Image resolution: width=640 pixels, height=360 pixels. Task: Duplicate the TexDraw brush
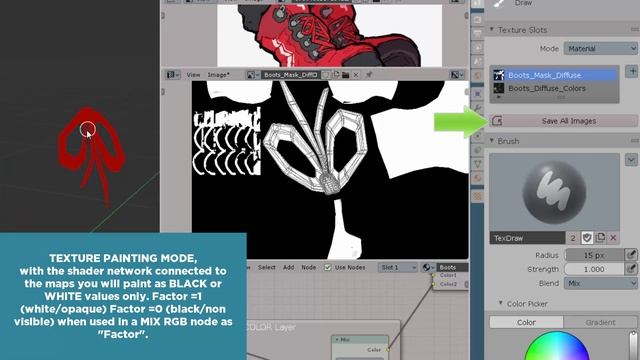(600, 238)
